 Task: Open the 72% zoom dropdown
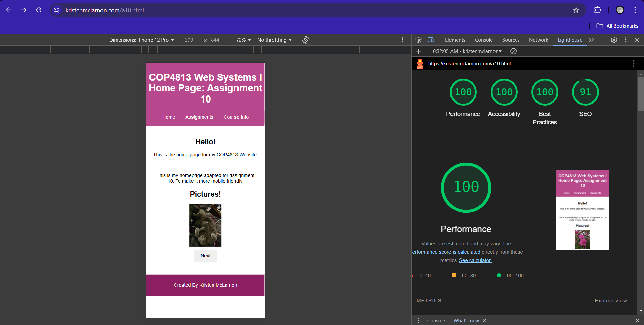pos(243,40)
